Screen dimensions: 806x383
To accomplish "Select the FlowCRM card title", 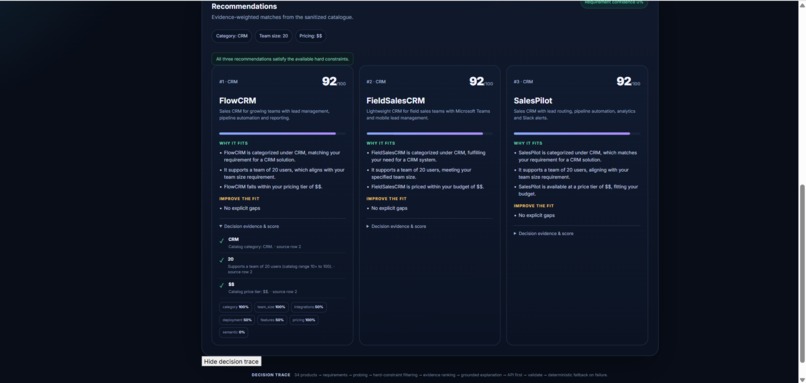I will click(x=237, y=101).
